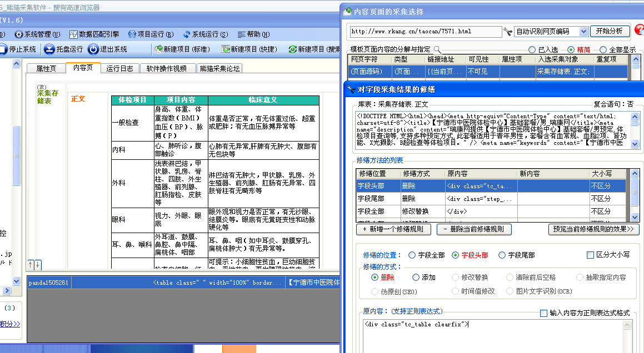Select the 全部显示 radio option
Viewport: 644px width, 353px height.
(603, 49)
